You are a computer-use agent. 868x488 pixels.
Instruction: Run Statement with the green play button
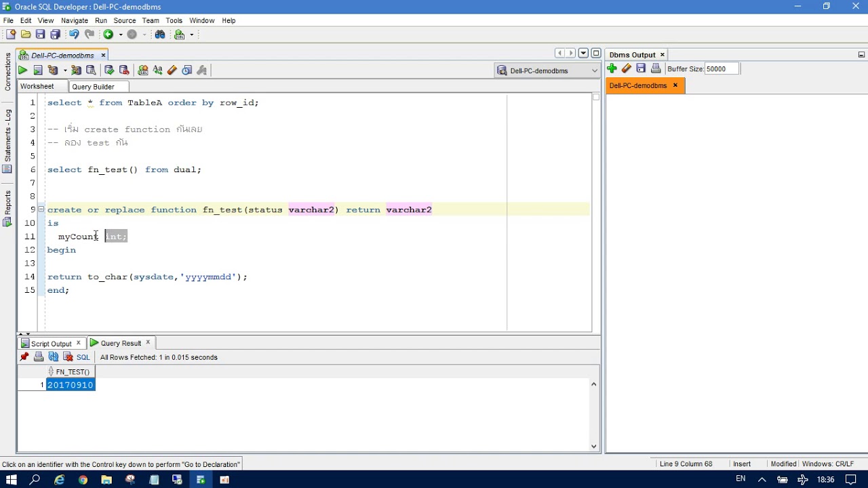pos(22,70)
